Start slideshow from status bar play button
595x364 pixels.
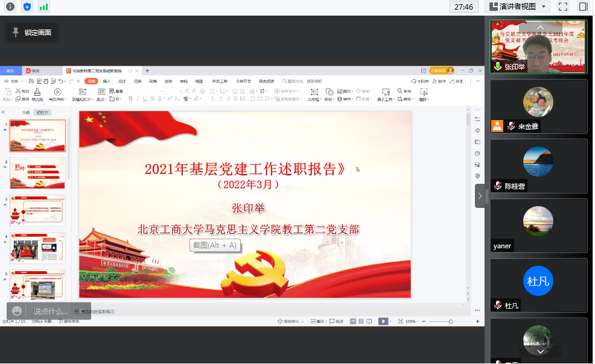click(383, 321)
